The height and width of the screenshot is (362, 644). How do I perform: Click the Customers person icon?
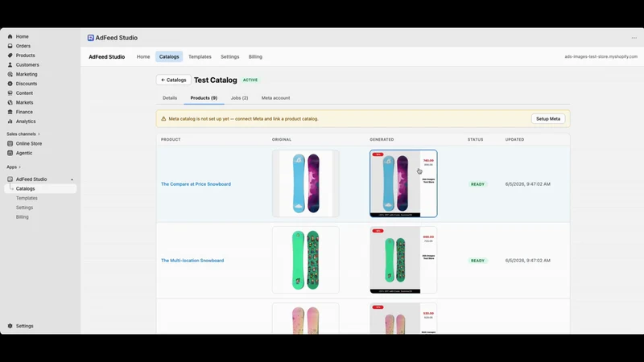(10, 65)
